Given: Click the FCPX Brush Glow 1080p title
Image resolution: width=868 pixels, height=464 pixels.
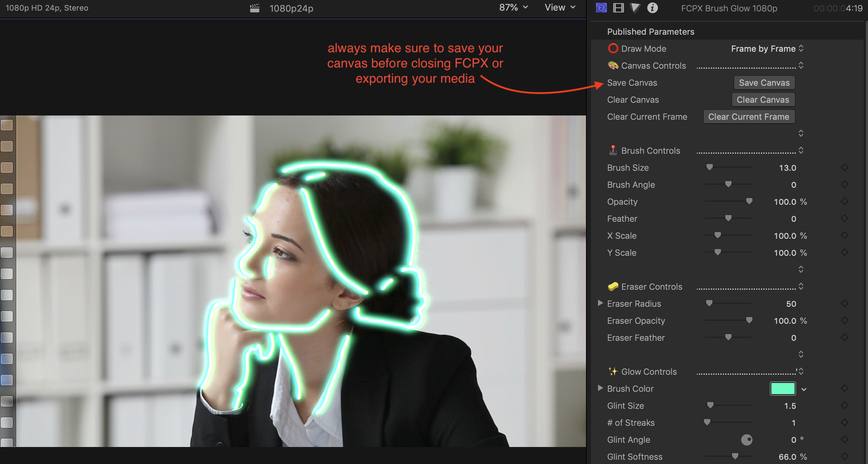Looking at the screenshot, I should (x=729, y=8).
